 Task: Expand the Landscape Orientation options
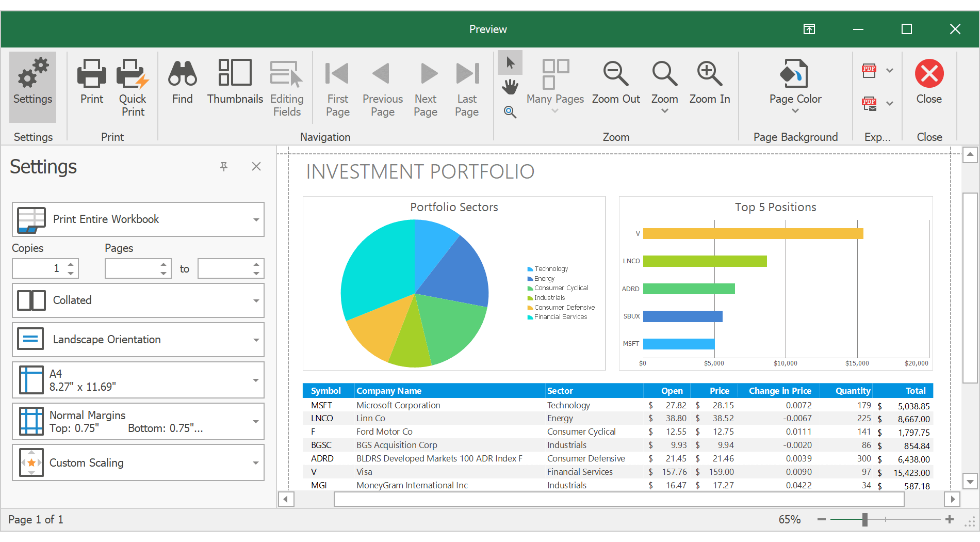point(256,339)
